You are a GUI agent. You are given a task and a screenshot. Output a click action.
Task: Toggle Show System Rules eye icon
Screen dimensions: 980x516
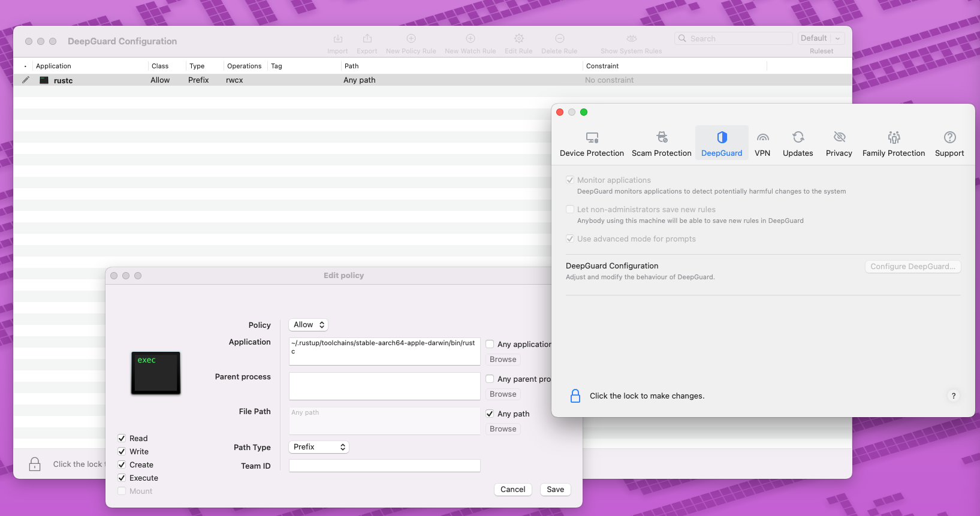click(632, 39)
